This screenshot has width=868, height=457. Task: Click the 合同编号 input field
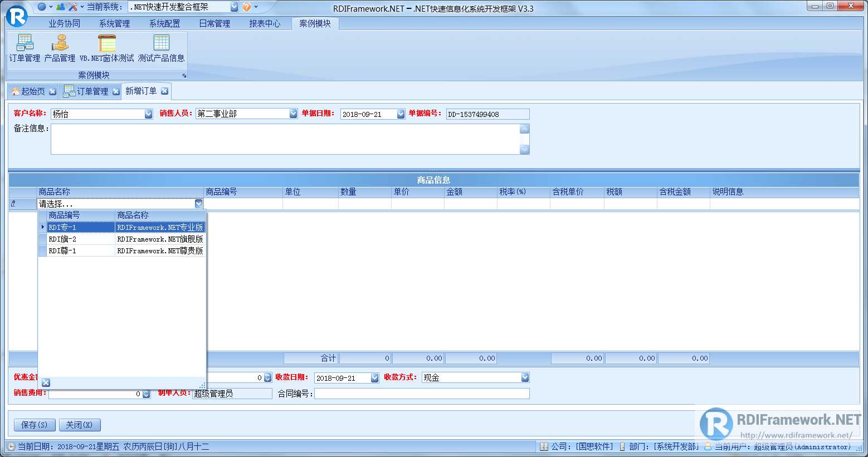click(x=422, y=394)
